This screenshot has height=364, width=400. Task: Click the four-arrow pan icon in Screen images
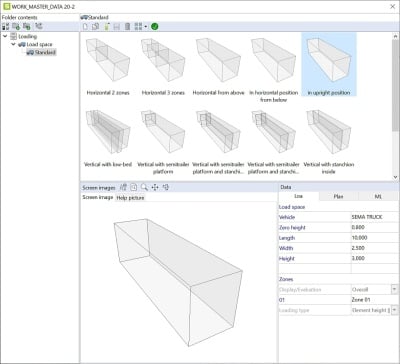point(155,187)
